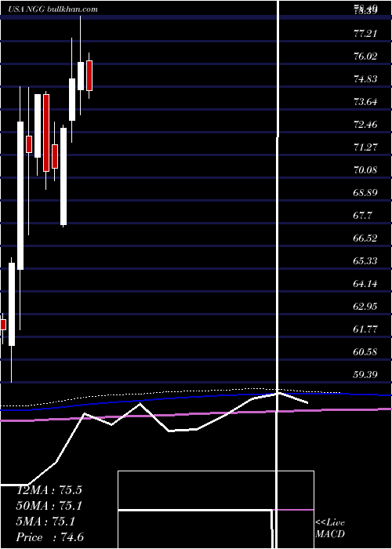Image resolution: width=392 pixels, height=549 pixels.
Task: Click the 73.64 price axis label
Action: click(365, 102)
